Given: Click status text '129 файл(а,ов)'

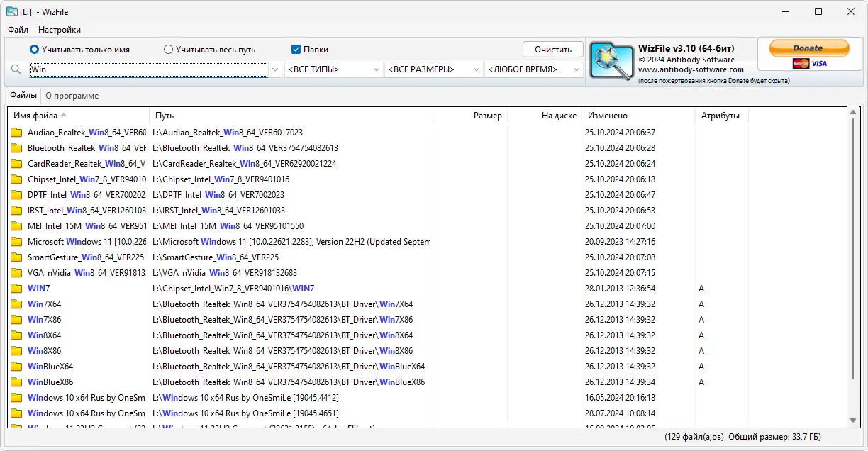Looking at the screenshot, I should click(696, 437).
